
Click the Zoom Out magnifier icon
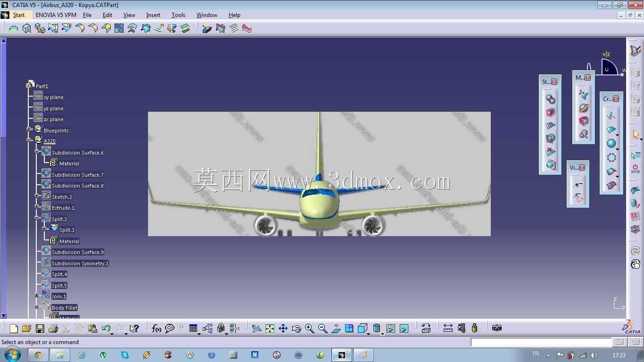322,329
